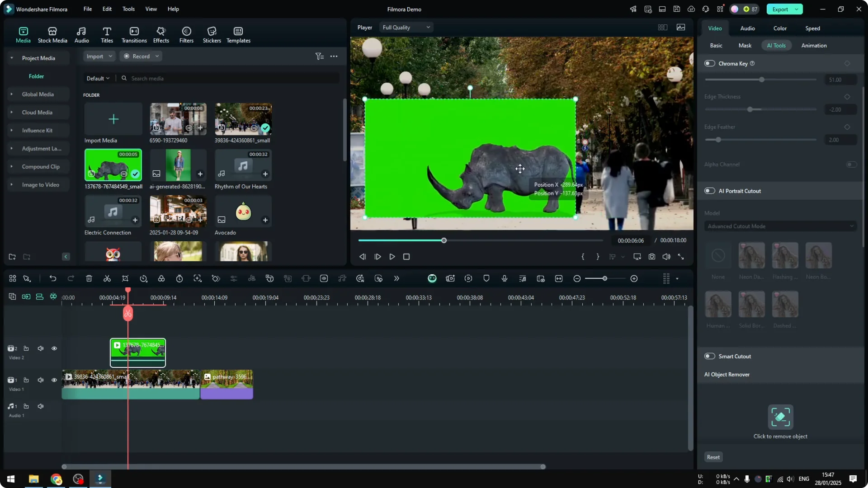Start a voiceover with the microphone icon
The width and height of the screenshot is (868, 488).
coord(504,278)
